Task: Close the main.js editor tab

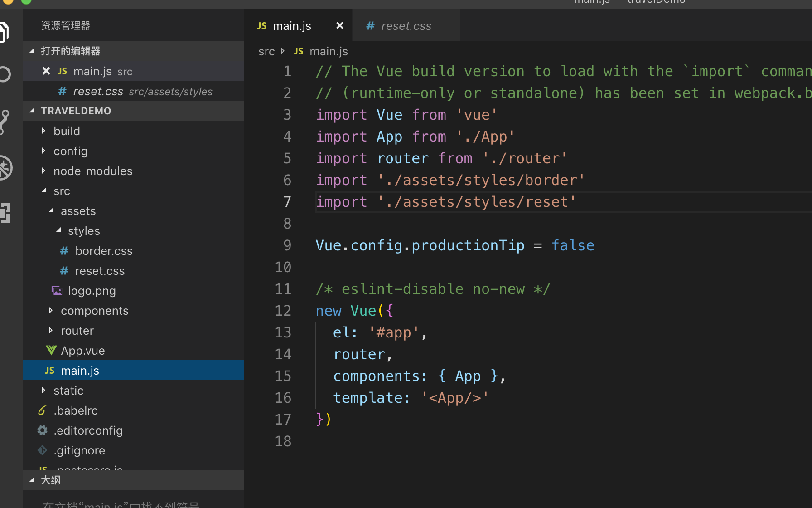Action: (x=339, y=26)
